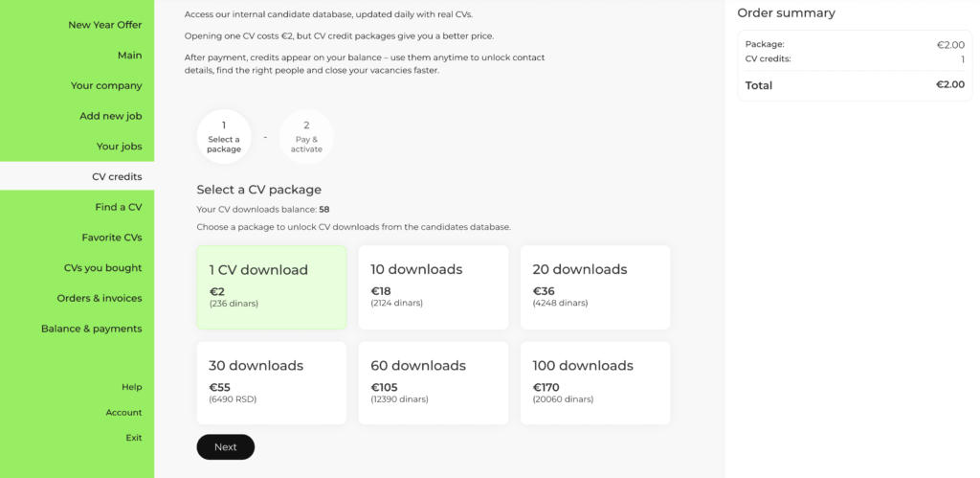The height and width of the screenshot is (478, 980).
Task: View Orders & invoices
Action: [99, 298]
